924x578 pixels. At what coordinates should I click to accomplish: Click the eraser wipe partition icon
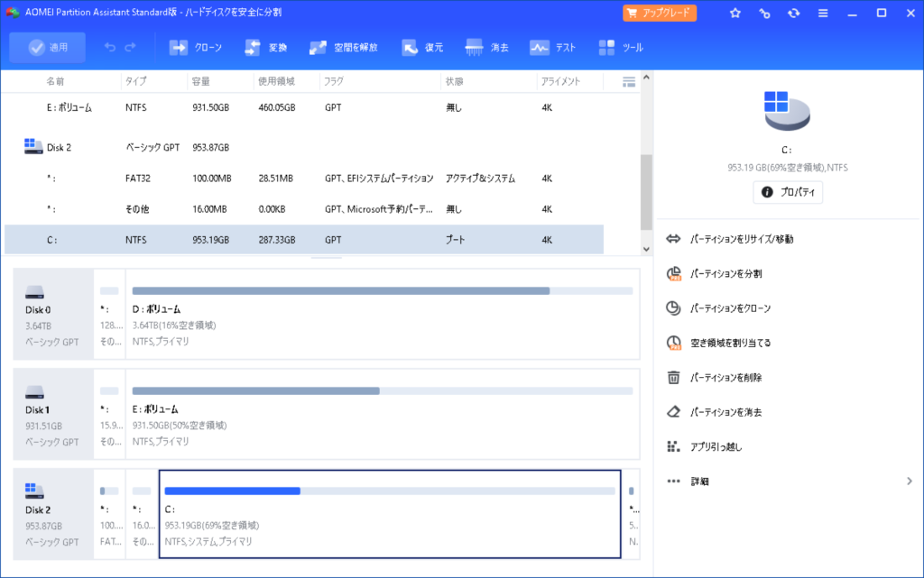[673, 412]
